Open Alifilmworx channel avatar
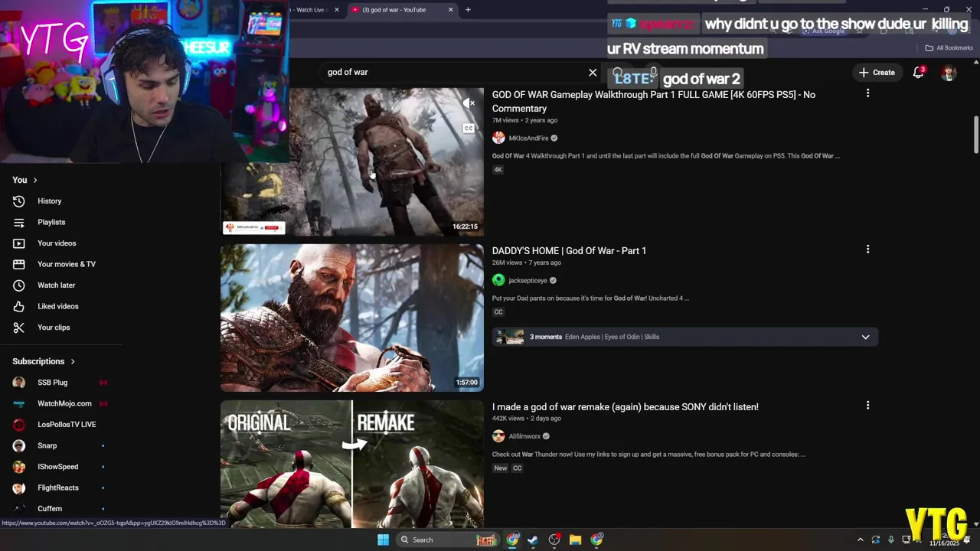Image resolution: width=980 pixels, height=551 pixels. [x=498, y=436]
